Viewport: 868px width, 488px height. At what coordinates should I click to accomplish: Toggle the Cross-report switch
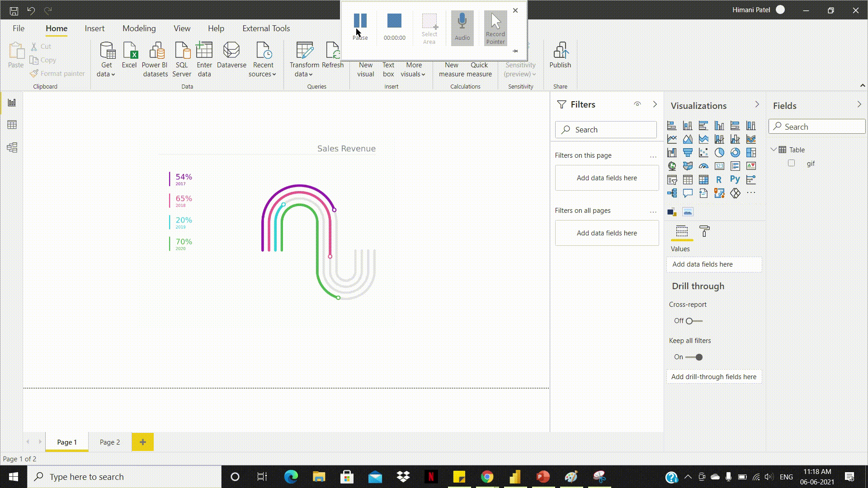[694, 321]
